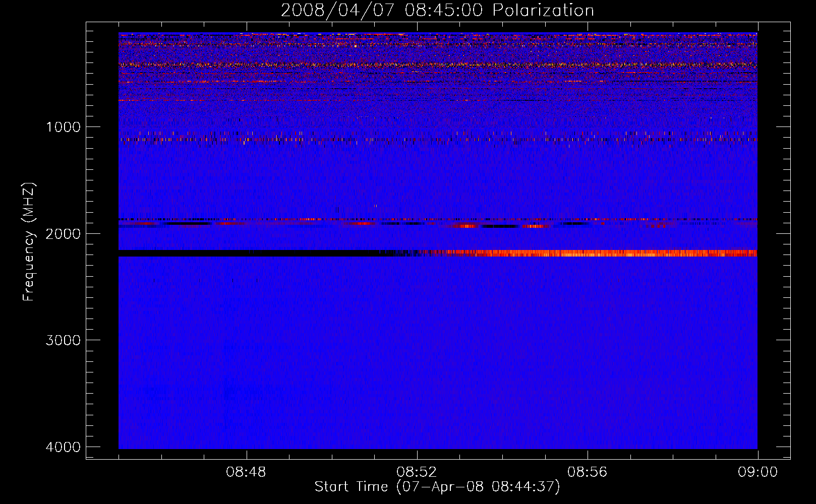
Task: Click the 1000 frequency tick label
Action: [63, 127]
